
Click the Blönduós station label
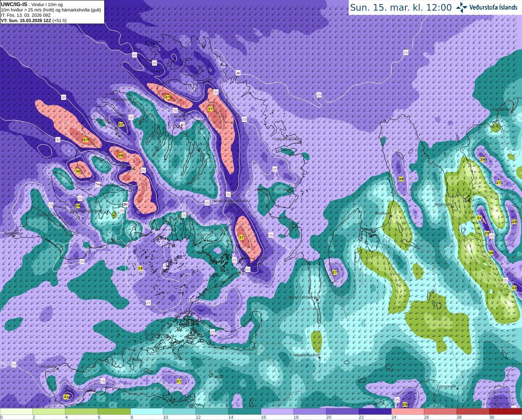pyautogui.click(x=383, y=213)
